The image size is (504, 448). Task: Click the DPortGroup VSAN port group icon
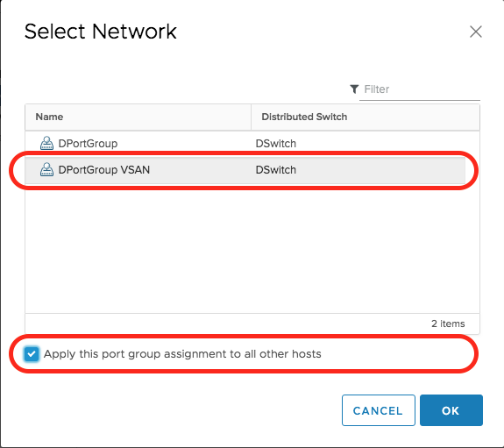pos(46,169)
